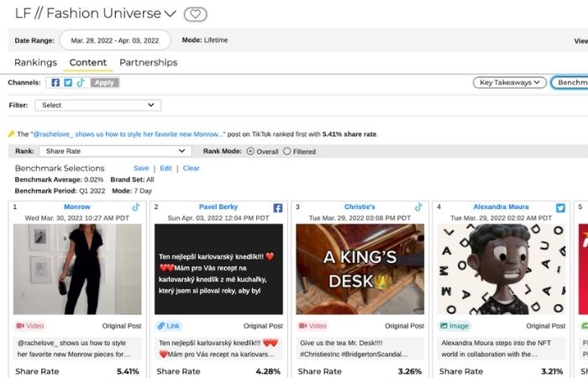Click TikTok icon on Christie's card
The height and width of the screenshot is (378, 588).
click(x=418, y=207)
